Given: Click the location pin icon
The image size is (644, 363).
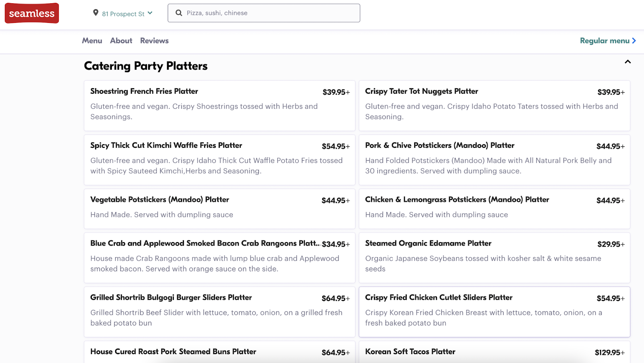Looking at the screenshot, I should (95, 13).
